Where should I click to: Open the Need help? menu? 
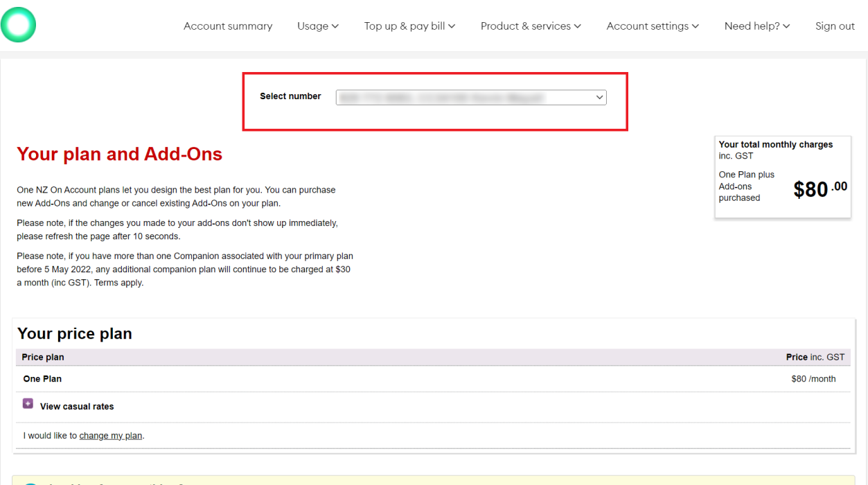coord(757,26)
